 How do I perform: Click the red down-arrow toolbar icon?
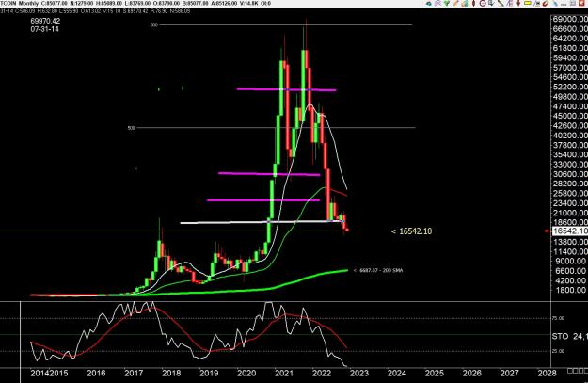[x=518, y=4]
